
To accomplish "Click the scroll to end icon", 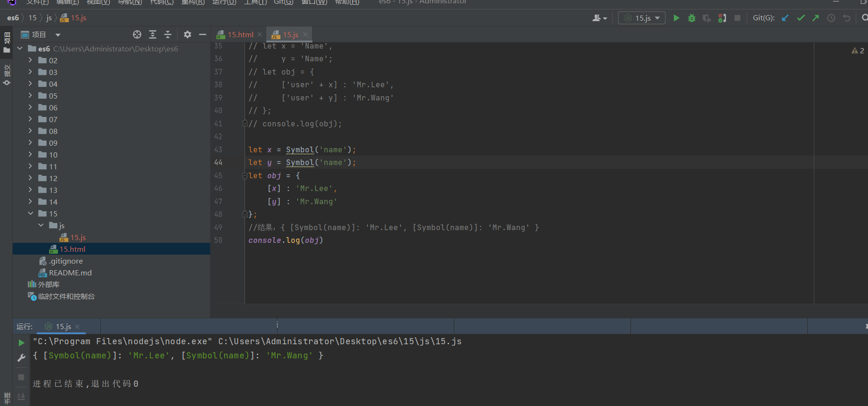I will click(21, 397).
